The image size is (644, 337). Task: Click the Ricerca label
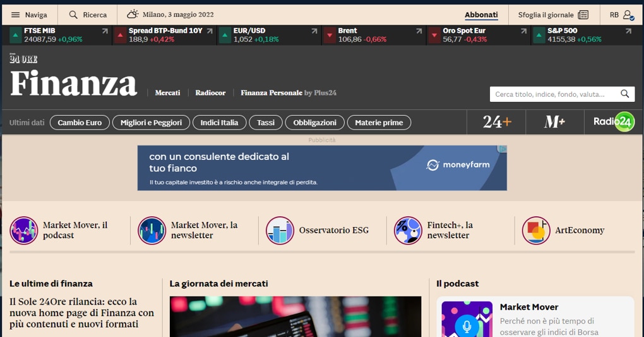point(95,15)
